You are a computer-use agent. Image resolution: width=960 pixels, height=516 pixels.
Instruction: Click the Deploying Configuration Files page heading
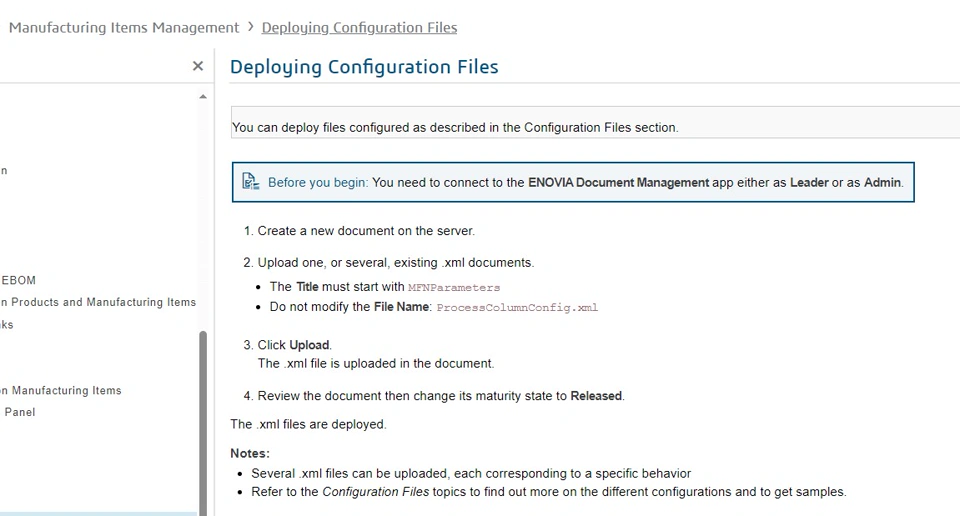[x=364, y=66]
